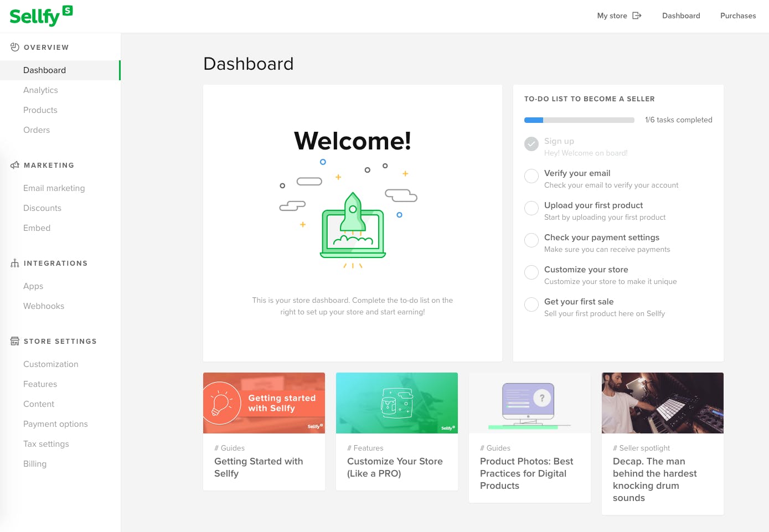This screenshot has width=769, height=532.
Task: Click the Seller spotlight tag
Action: coord(641,448)
